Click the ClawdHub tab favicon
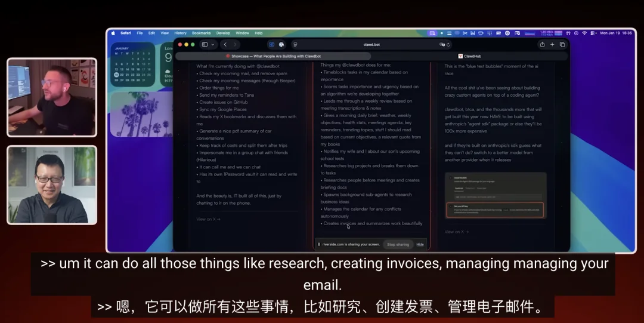The height and width of the screenshot is (323, 644). pos(460,56)
